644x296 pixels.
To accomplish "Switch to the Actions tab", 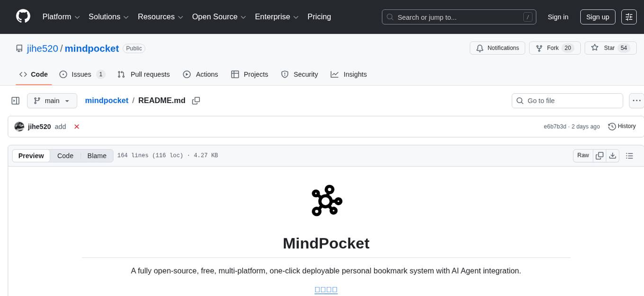I will pos(201,74).
